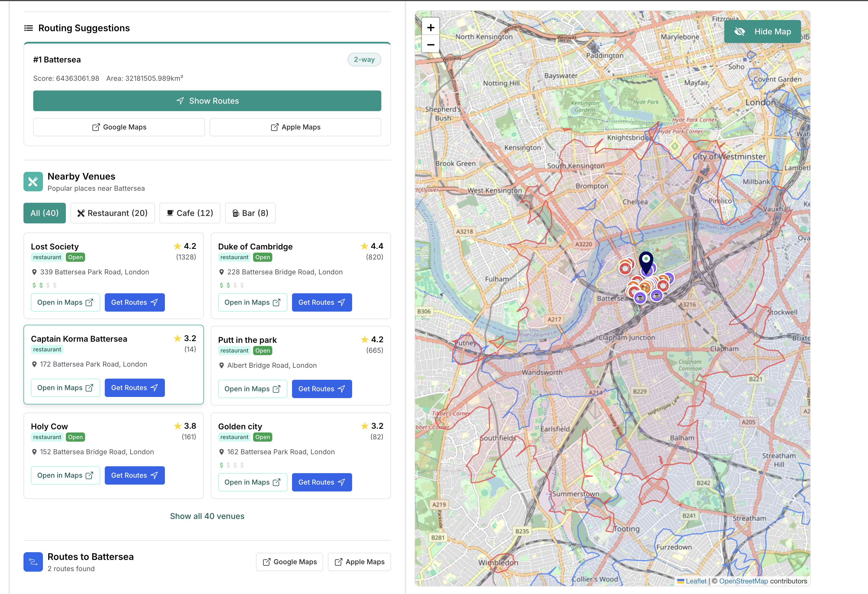Filter venues by Restaurant (20)
Screen dimensions: 868x594
(113, 213)
